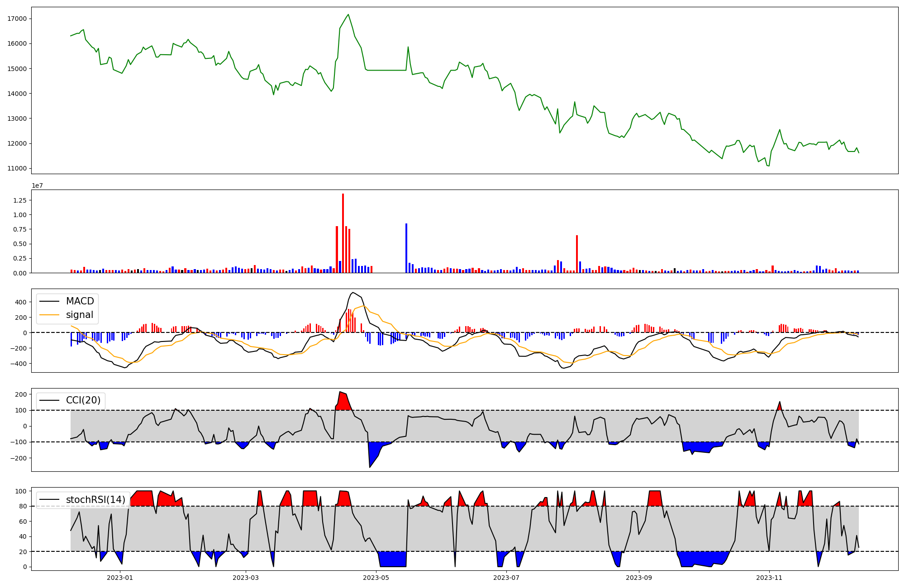This screenshot has width=905, height=588.
Task: Click the 2023-01 date tick label
Action: click(120, 578)
